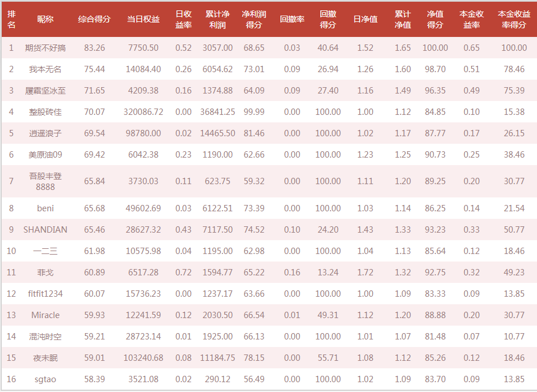Select nickname 吾股丰登8888

[x=45, y=181]
